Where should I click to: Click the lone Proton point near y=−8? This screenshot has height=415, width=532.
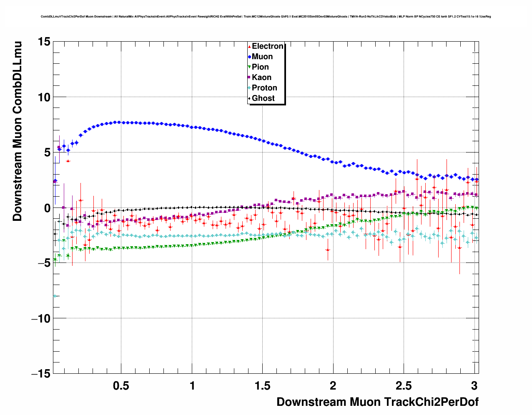click(55, 296)
